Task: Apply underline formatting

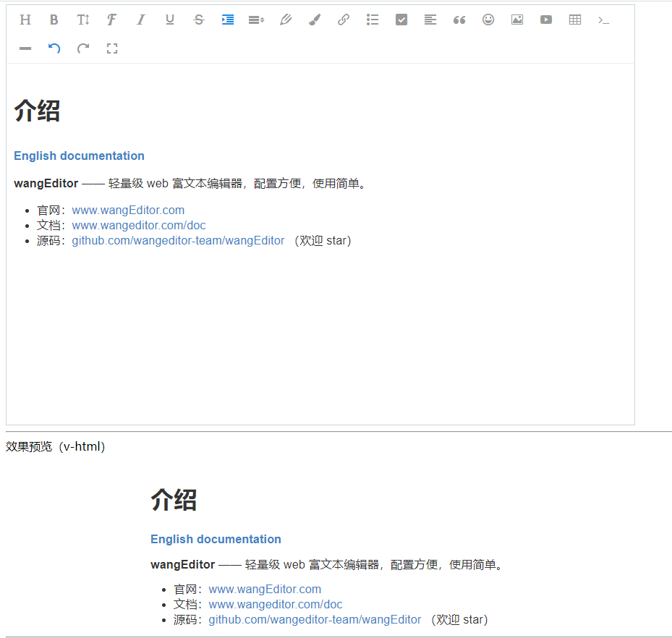Action: click(x=169, y=20)
